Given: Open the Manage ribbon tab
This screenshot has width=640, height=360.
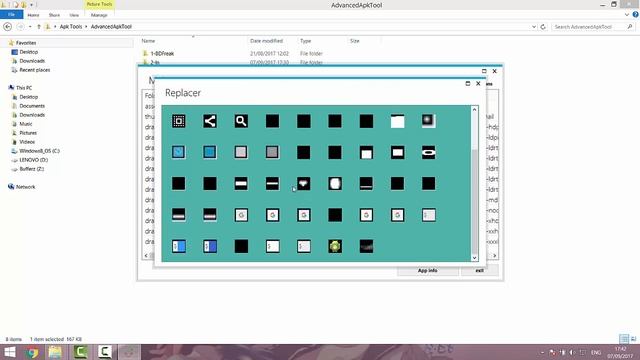Looking at the screenshot, I should click(x=99, y=15).
